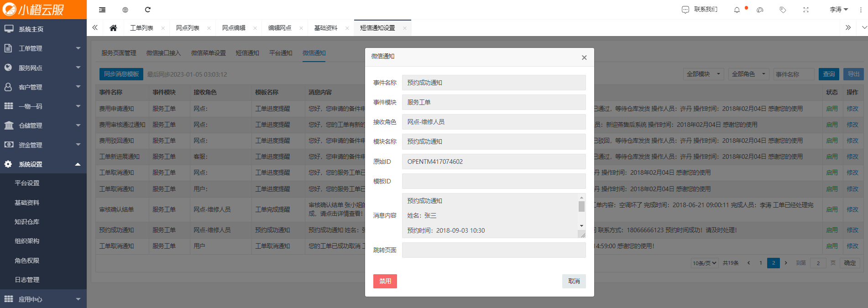The image size is (868, 308).
Task: Expand 应用中心 sidebar menu
Action: click(x=43, y=299)
